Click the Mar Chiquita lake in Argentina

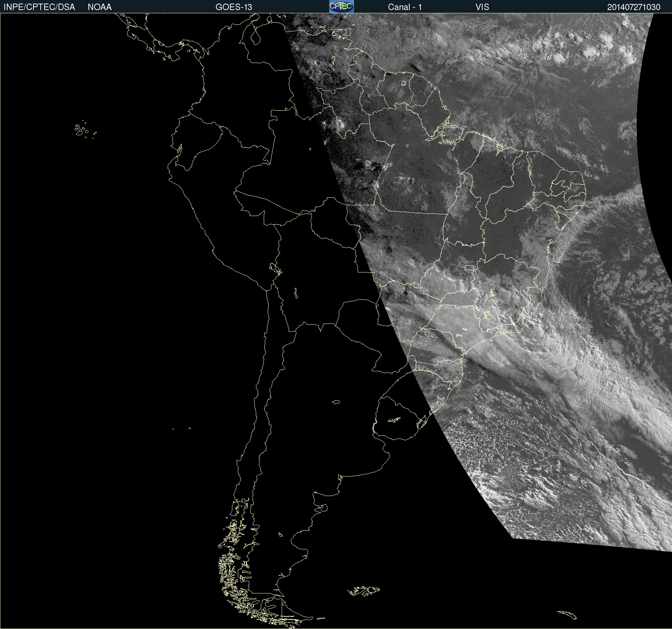tap(336, 402)
